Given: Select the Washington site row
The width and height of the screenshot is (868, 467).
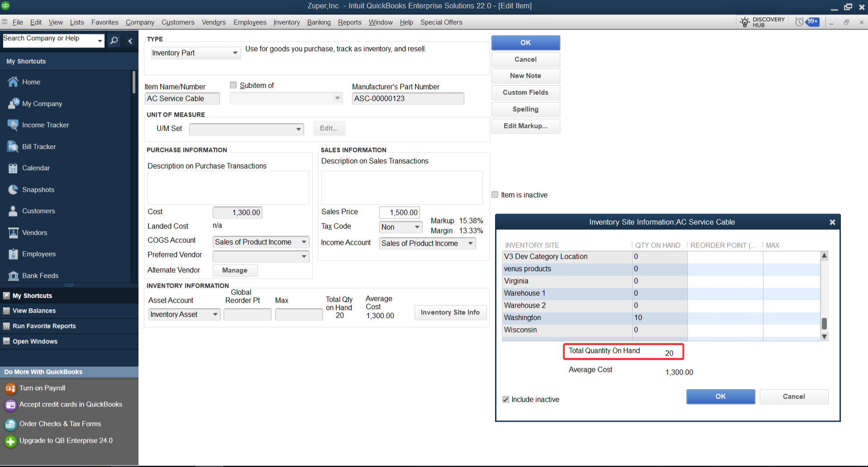Looking at the screenshot, I should 661,318.
